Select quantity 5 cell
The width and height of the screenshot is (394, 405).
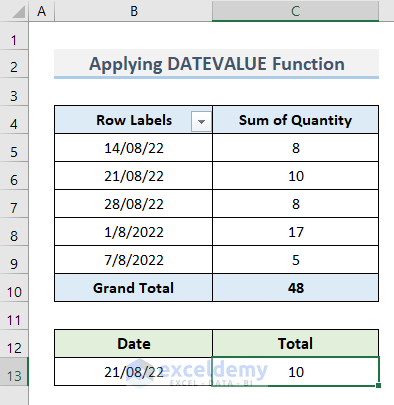coord(295,260)
